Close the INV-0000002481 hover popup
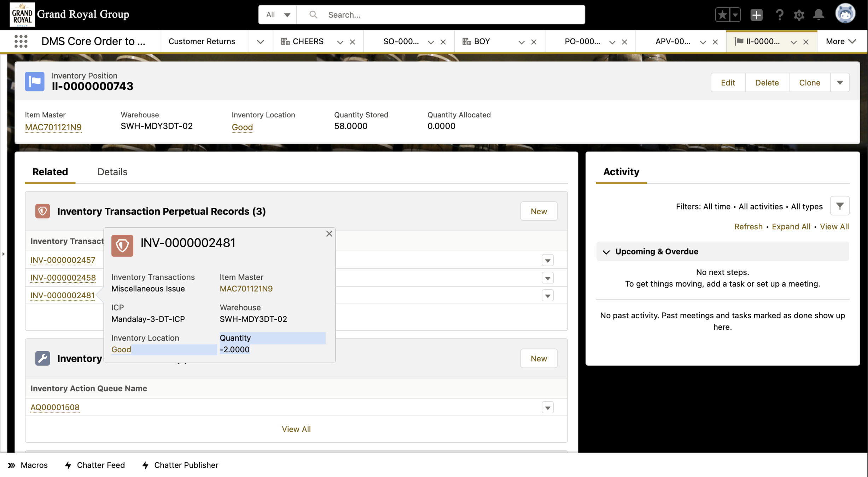868x477 pixels. 329,234
